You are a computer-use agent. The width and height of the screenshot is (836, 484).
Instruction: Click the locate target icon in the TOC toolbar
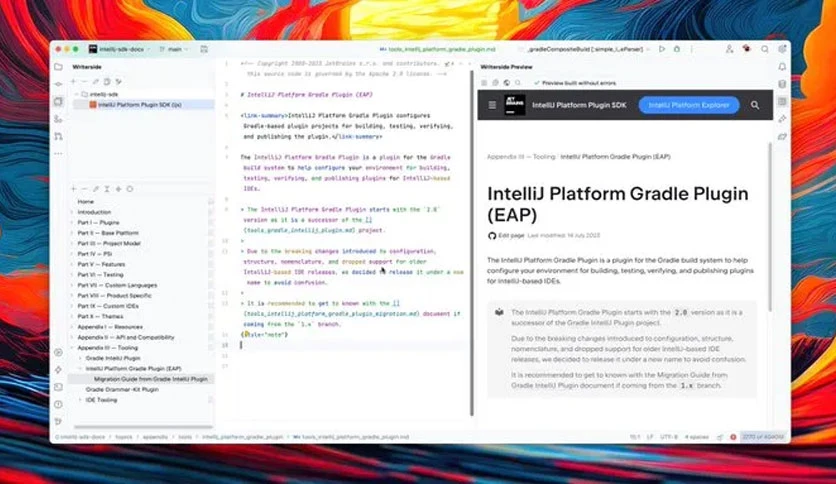[130, 189]
